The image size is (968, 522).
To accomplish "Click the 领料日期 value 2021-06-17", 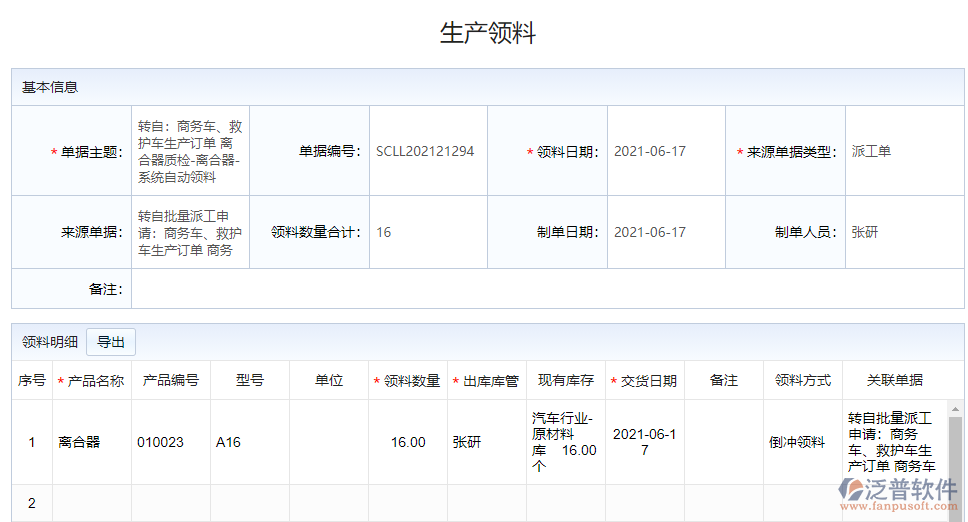I will [649, 151].
